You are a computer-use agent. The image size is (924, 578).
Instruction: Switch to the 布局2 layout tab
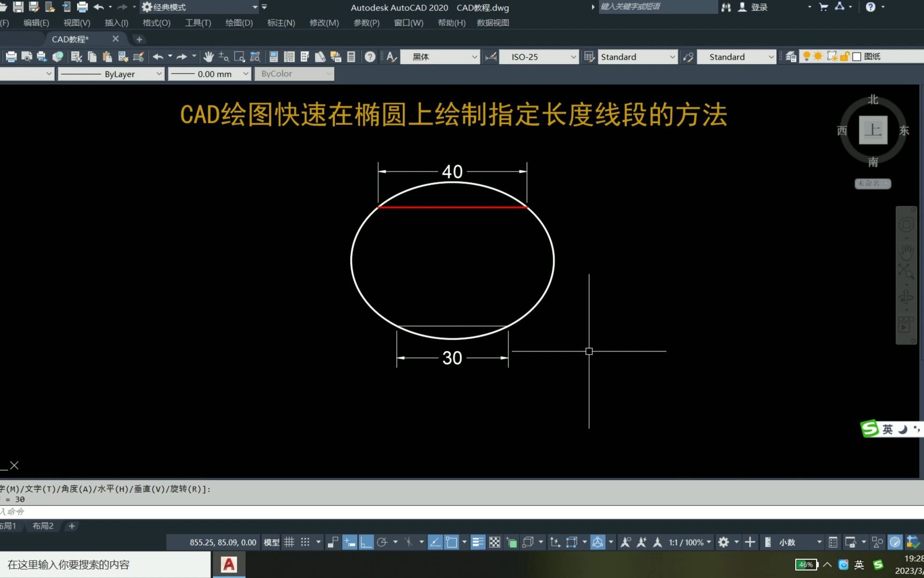43,526
